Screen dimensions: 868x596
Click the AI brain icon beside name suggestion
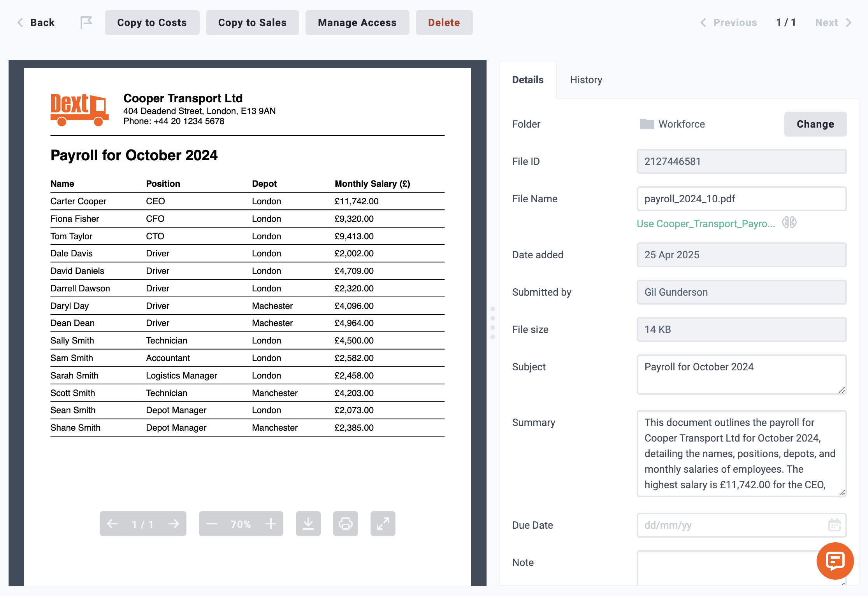[x=789, y=223]
